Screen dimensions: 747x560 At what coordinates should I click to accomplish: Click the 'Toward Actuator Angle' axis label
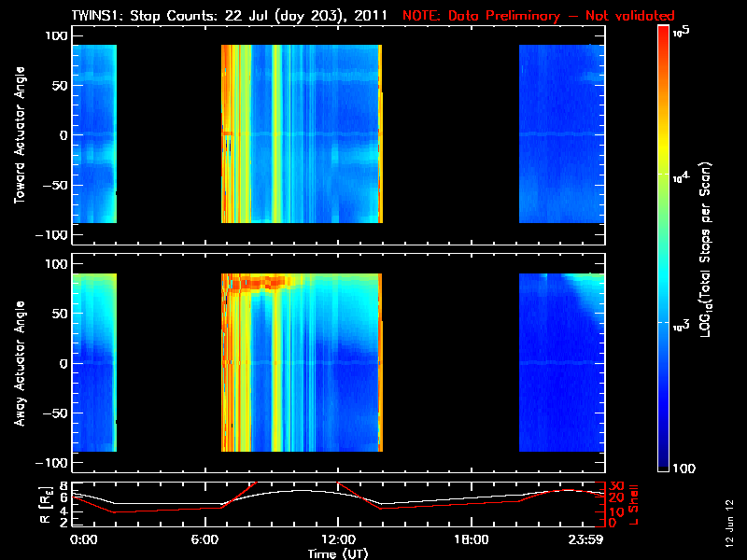click(20, 135)
